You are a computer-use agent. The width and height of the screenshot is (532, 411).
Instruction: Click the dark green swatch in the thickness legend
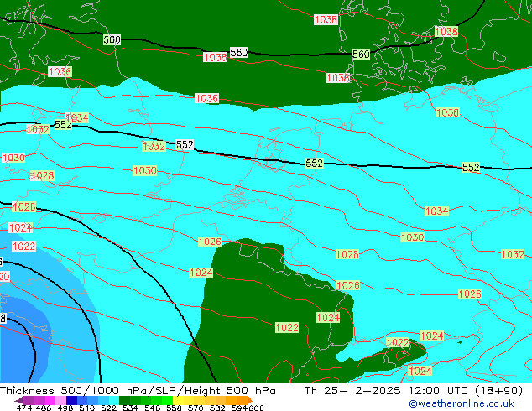pyautogui.click(x=124, y=400)
